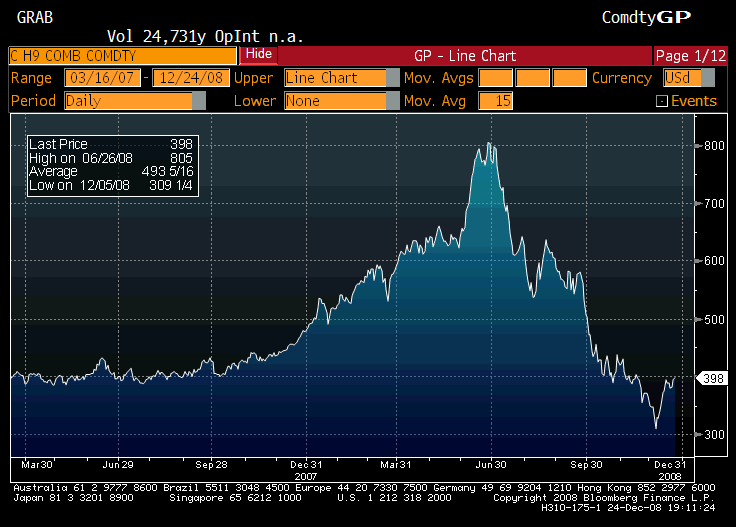The width and height of the screenshot is (736, 527).
Task: Click the second Mov. Avgs input box
Action: point(532,78)
